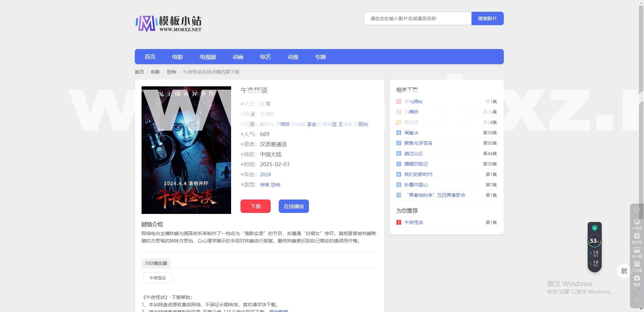
Task: Click the rank 4 badge beside 闺蜜决
Action: pos(398,133)
